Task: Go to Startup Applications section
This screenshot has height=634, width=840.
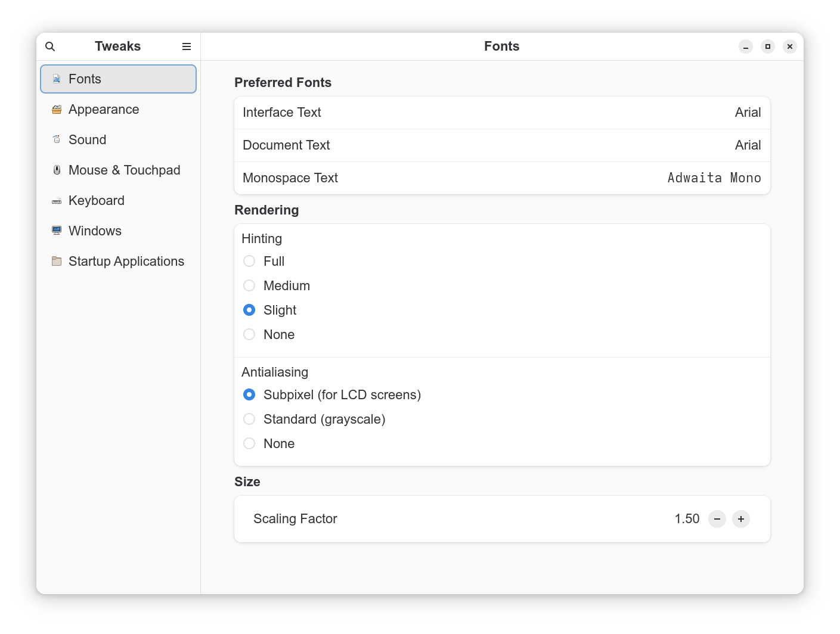Action: coord(126,262)
